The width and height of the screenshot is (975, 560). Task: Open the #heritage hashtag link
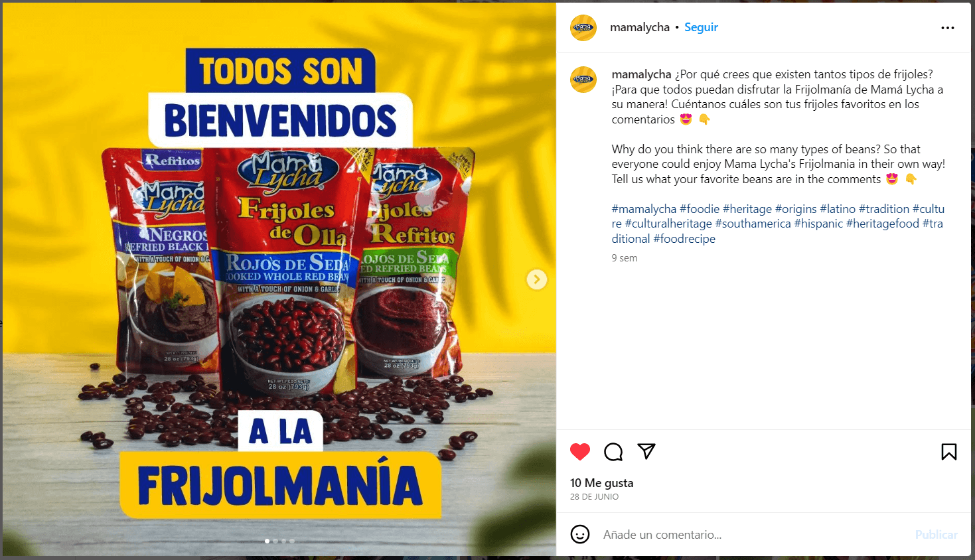[747, 209]
